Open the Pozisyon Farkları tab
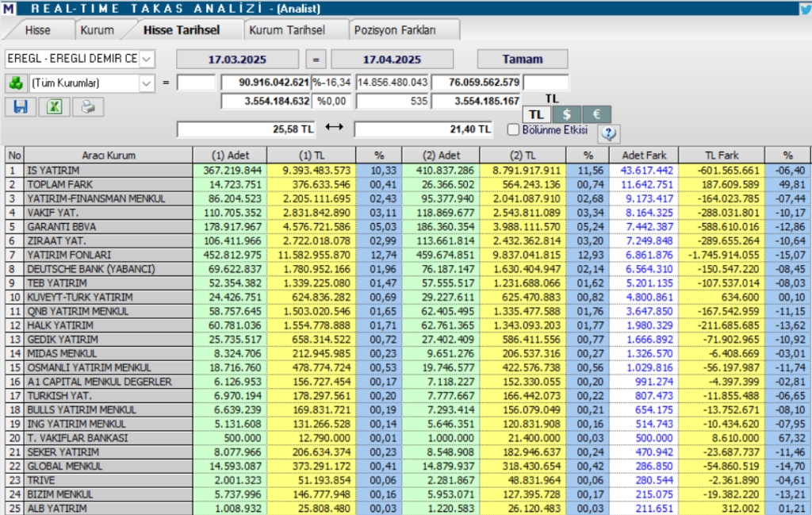 point(394,30)
